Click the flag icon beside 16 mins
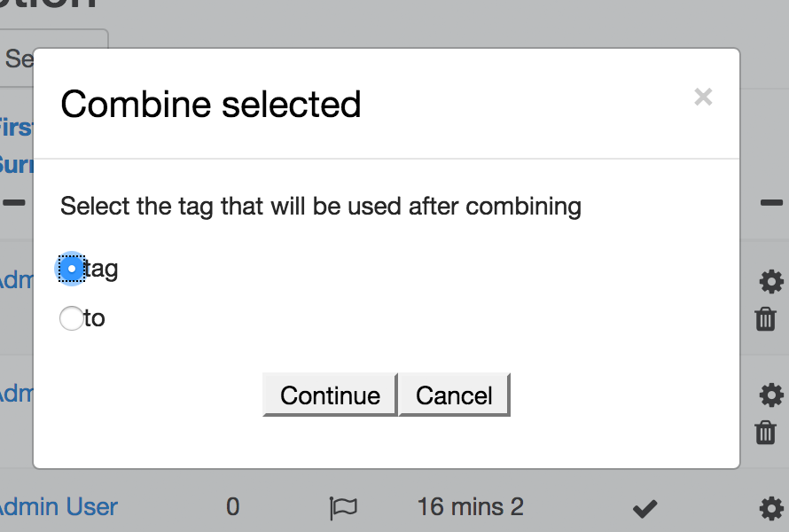789x532 pixels. point(344,507)
